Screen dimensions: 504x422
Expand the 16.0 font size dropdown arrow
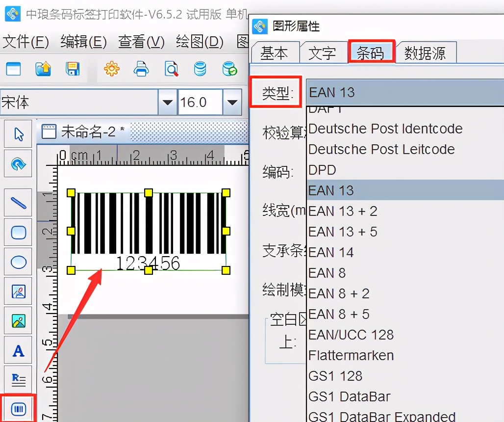pyautogui.click(x=232, y=102)
